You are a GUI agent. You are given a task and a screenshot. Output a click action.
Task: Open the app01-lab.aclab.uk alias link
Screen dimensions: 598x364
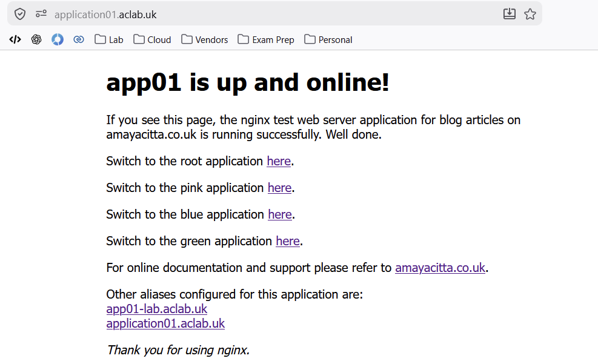(156, 309)
